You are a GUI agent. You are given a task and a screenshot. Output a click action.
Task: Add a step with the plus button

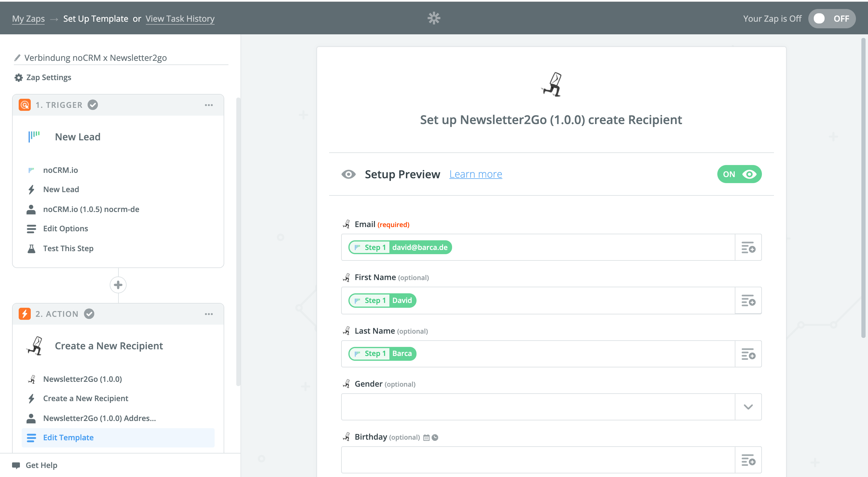(118, 285)
